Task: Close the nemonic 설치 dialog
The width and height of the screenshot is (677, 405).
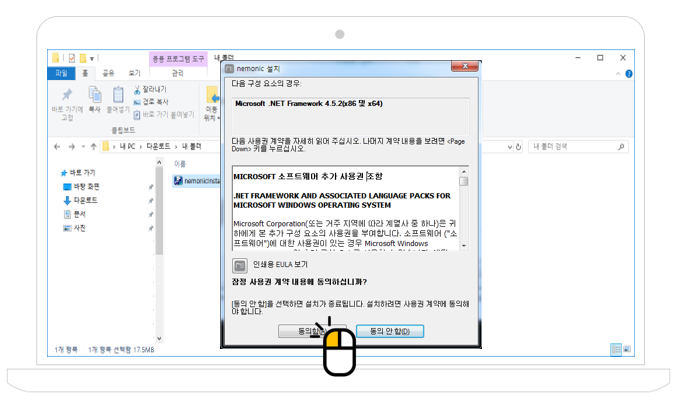Action: 465,66
